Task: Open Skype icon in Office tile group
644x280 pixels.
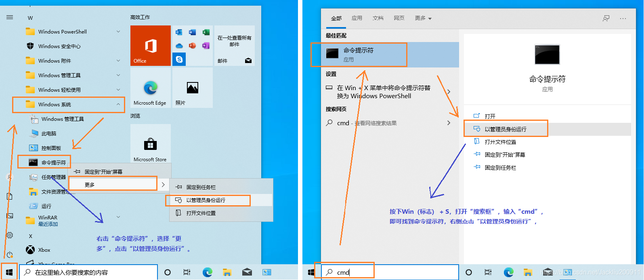Action: coord(179,59)
